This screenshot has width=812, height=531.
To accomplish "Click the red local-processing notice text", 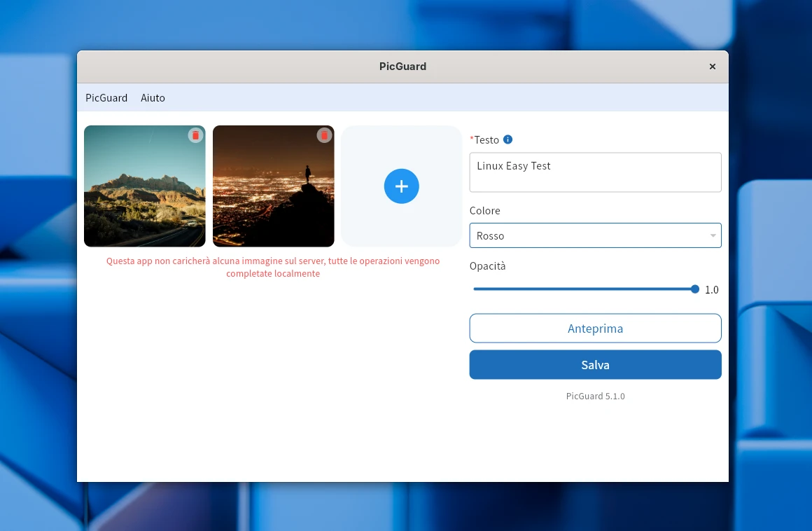I will pos(273,267).
